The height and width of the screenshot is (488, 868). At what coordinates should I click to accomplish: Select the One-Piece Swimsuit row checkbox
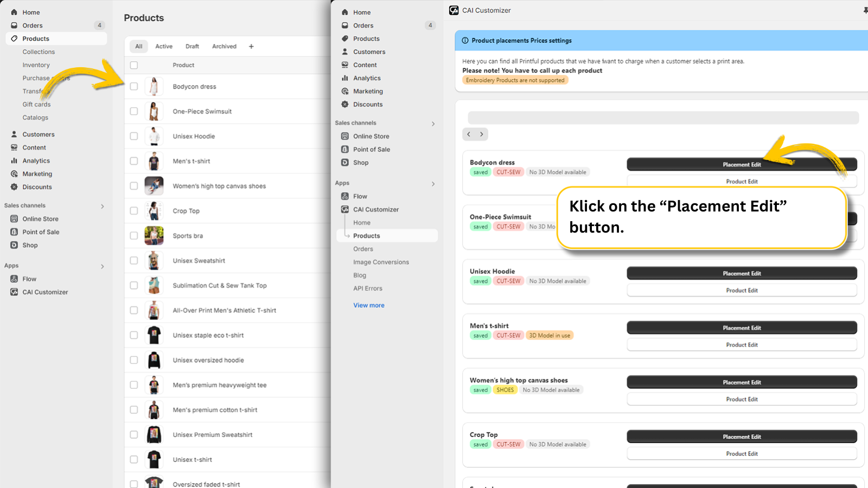tap(134, 111)
